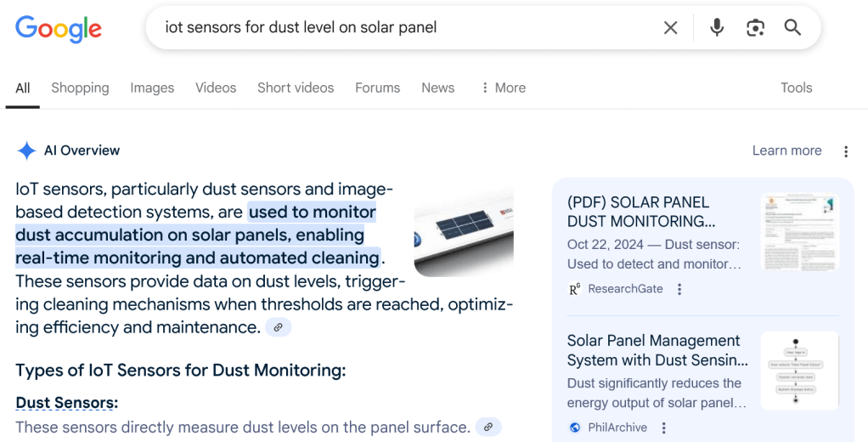Image resolution: width=868 pixels, height=442 pixels.
Task: Click source link icon after maintenance paragraph
Action: 278,327
